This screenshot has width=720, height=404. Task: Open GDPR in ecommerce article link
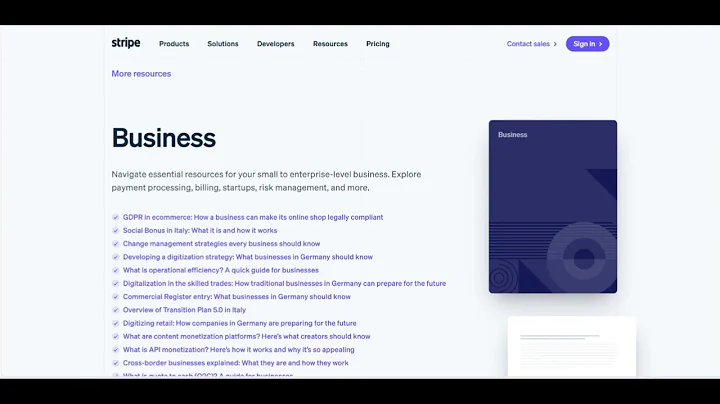(253, 217)
